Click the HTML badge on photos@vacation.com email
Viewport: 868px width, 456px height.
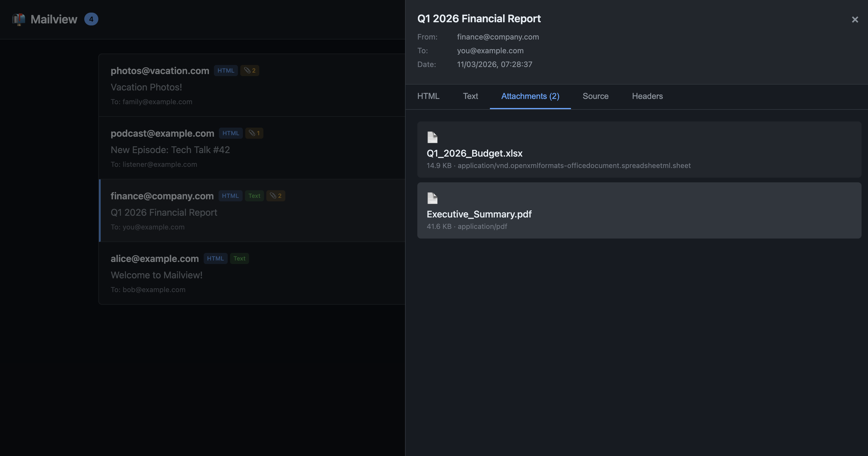pyautogui.click(x=226, y=71)
